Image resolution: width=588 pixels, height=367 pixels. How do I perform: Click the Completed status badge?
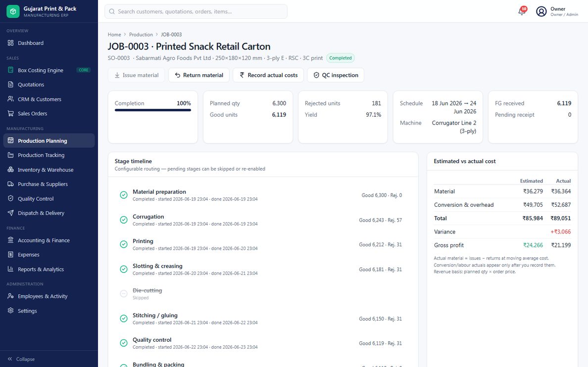341,58
